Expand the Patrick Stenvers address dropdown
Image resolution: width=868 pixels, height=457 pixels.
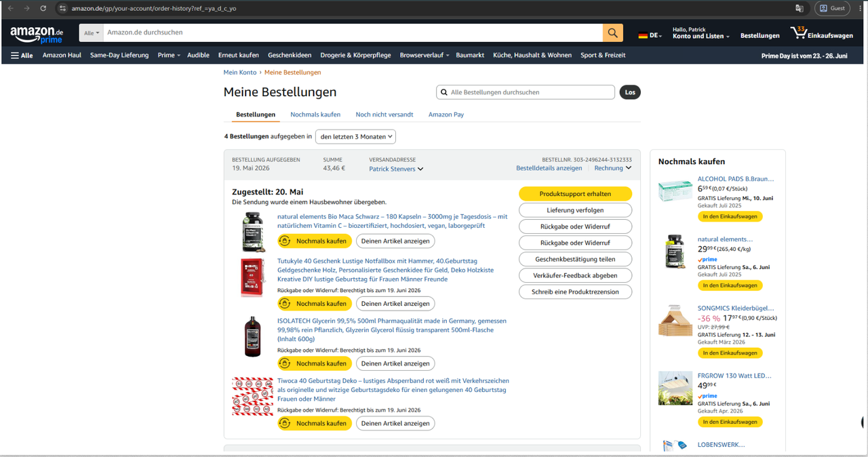tap(396, 169)
